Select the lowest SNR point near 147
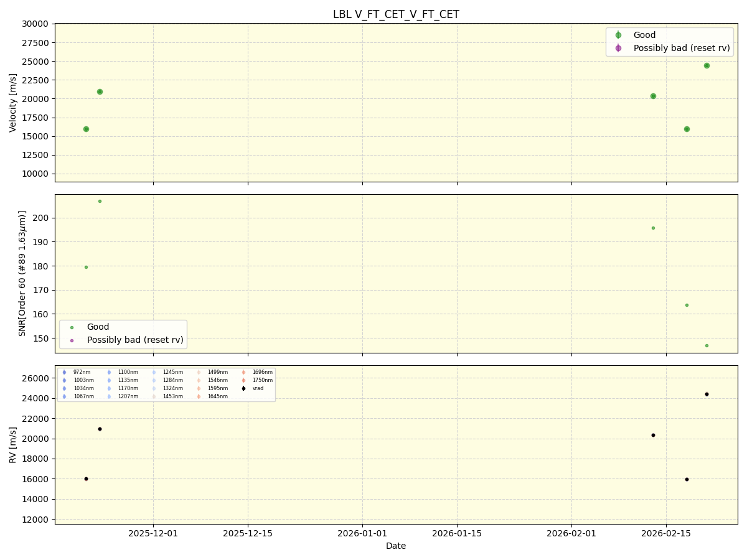Screen dimensions: 747x560 (707, 345)
